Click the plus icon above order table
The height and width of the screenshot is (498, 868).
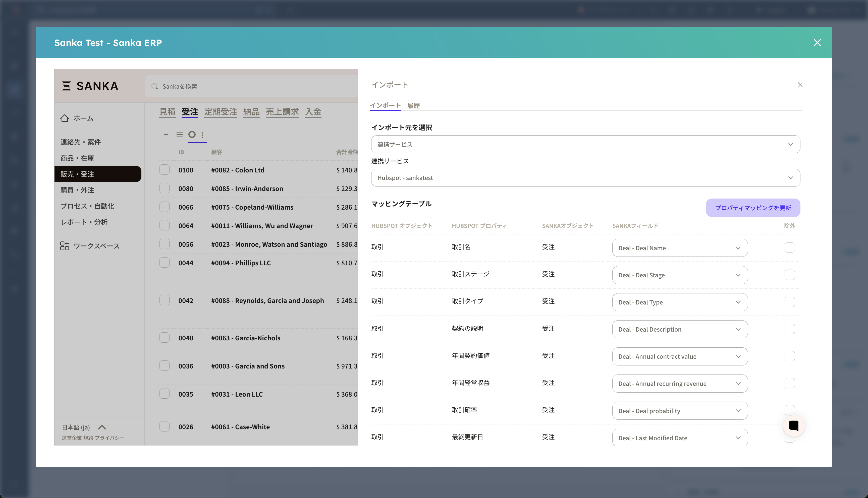pyautogui.click(x=166, y=135)
